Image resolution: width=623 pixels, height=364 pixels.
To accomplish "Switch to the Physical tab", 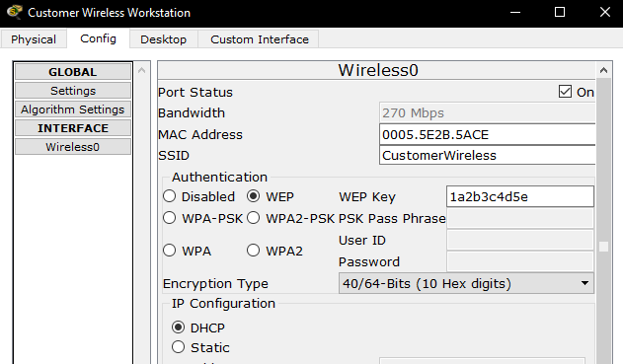I will 34,39.
